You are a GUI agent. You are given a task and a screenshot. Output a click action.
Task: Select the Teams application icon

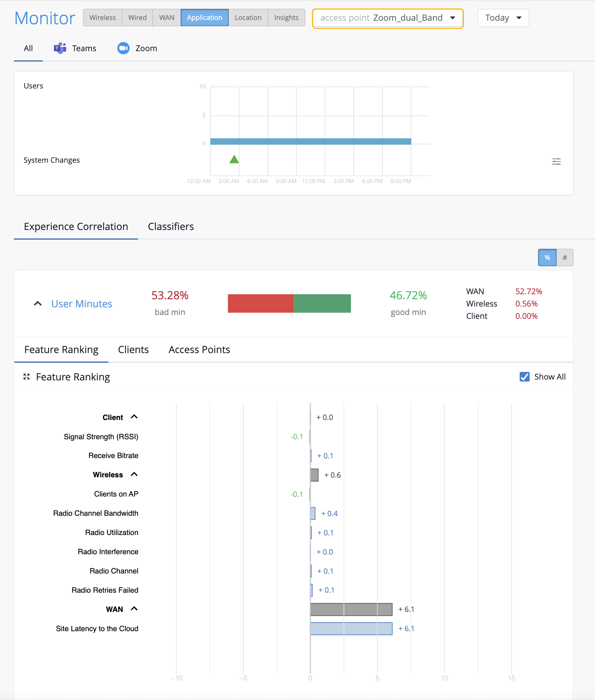click(60, 48)
